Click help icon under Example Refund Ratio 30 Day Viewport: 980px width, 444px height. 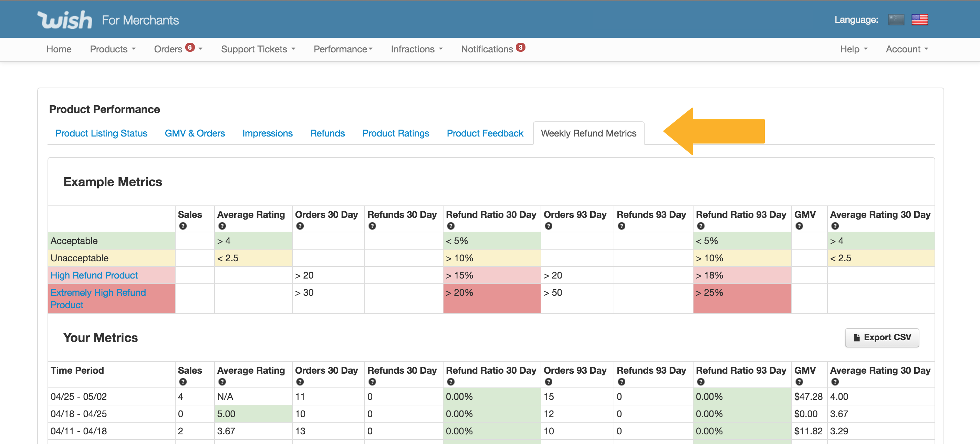click(451, 226)
